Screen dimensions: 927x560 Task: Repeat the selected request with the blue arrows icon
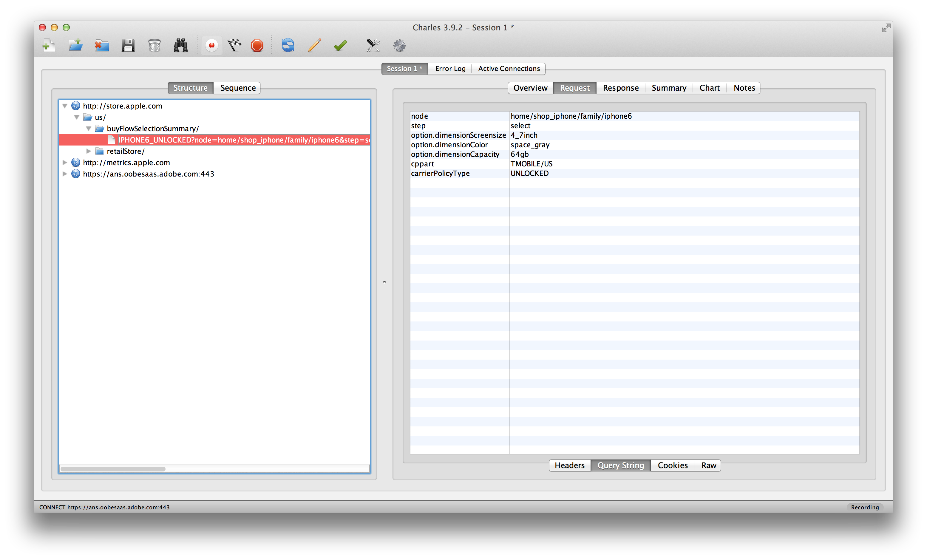(288, 46)
